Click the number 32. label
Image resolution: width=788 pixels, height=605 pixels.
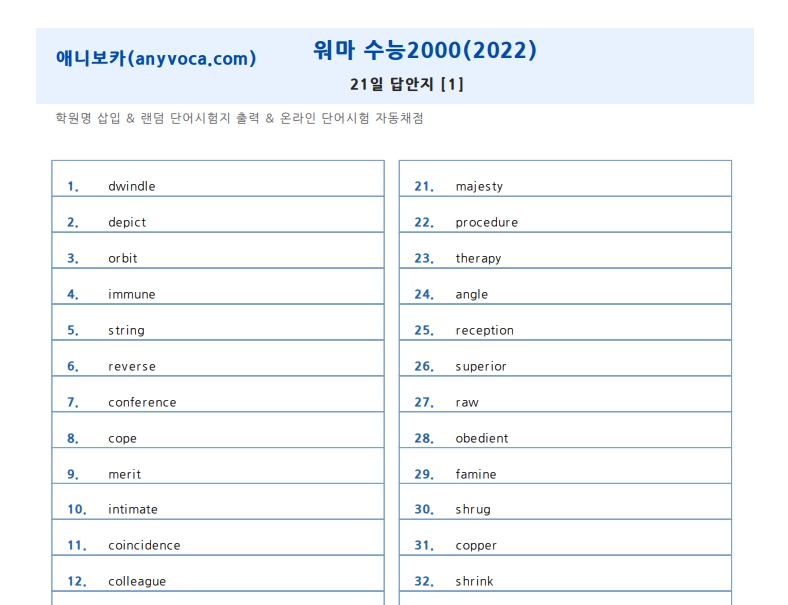point(424,581)
